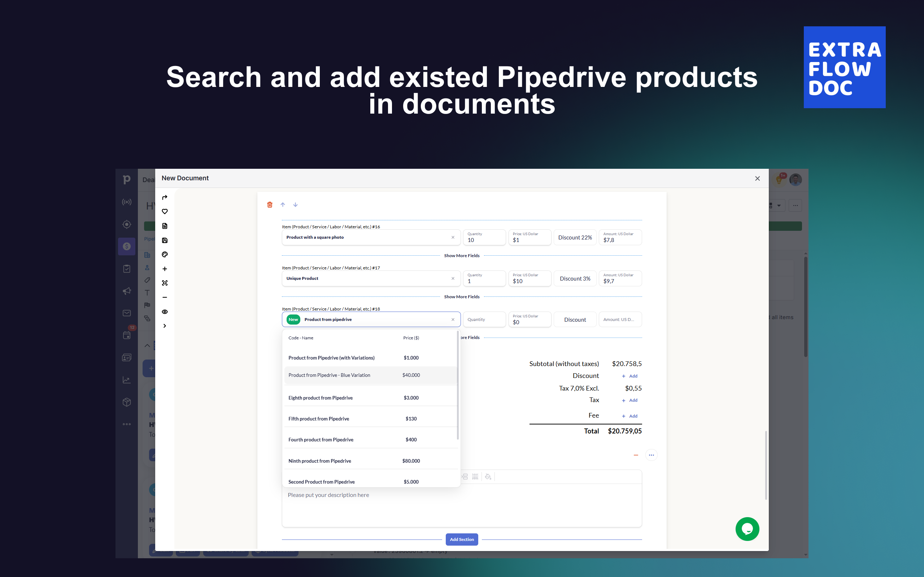Expand Show More Fields under item #16

pyautogui.click(x=462, y=255)
